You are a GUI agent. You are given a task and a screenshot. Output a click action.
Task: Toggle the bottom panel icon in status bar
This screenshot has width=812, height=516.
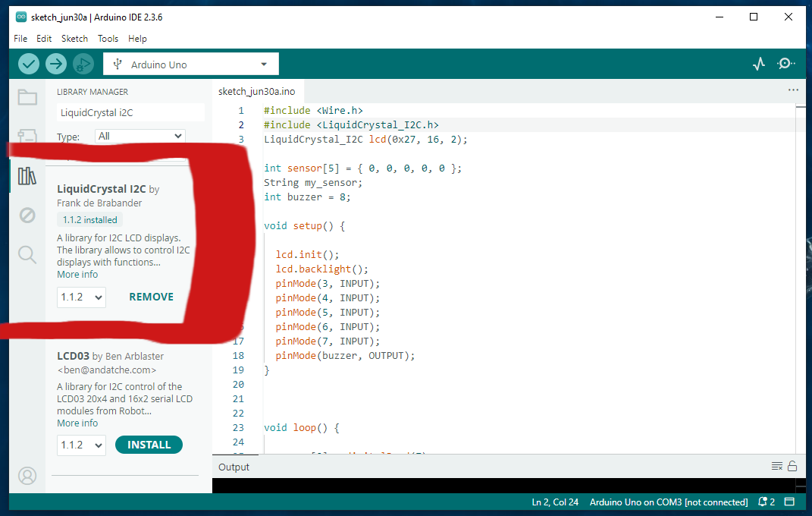click(x=789, y=502)
